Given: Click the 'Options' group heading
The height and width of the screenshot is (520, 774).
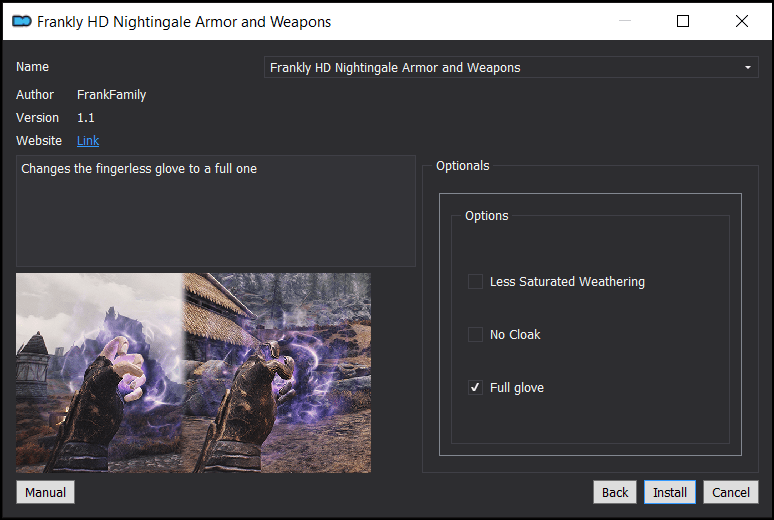Looking at the screenshot, I should pos(486,216).
